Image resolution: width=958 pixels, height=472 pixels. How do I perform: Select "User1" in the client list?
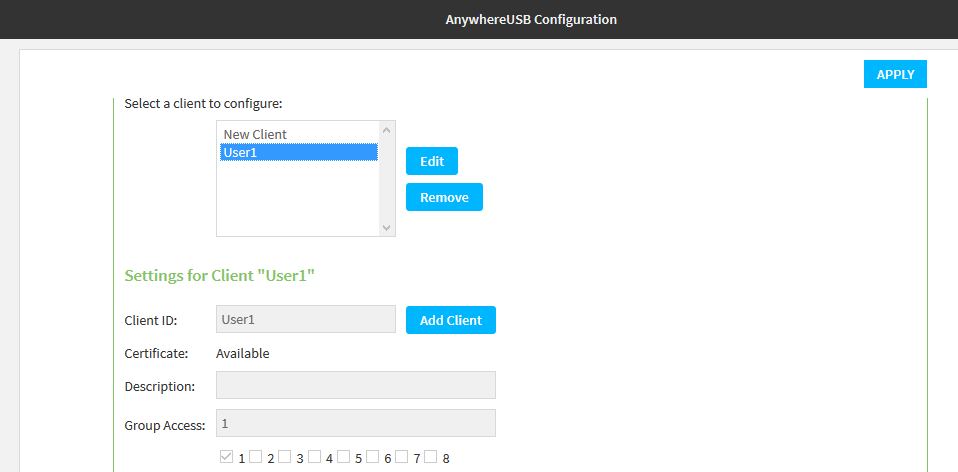click(x=299, y=152)
